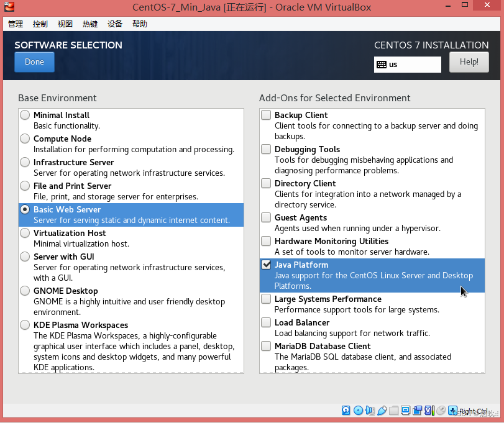Viewport: 504px width, 423px height.
Task: Open the 热键 menu
Action: pos(90,24)
